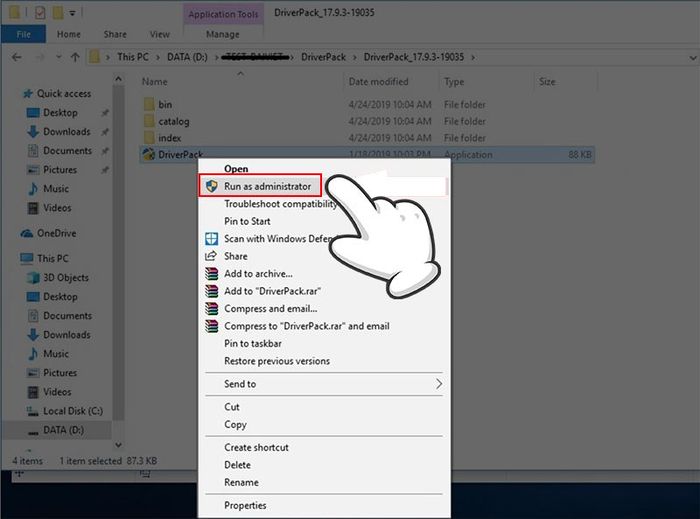Choose Scan with Windows Defender
Viewport: 700px width, 519px height.
tap(278, 239)
